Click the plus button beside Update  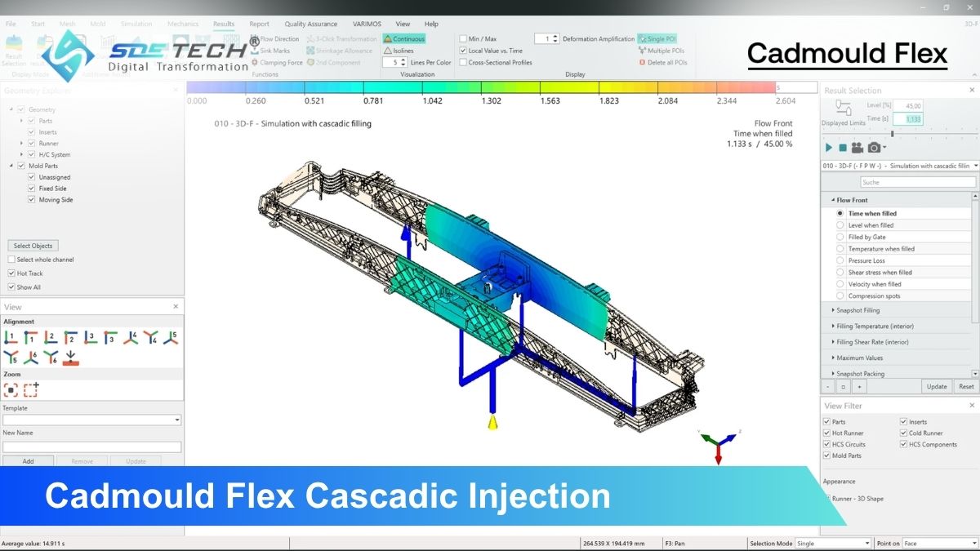tap(859, 386)
